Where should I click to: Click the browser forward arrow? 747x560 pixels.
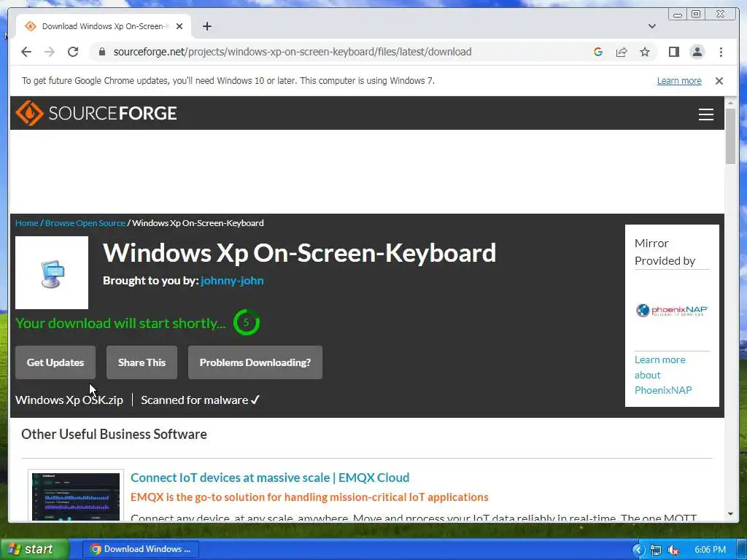coord(50,52)
